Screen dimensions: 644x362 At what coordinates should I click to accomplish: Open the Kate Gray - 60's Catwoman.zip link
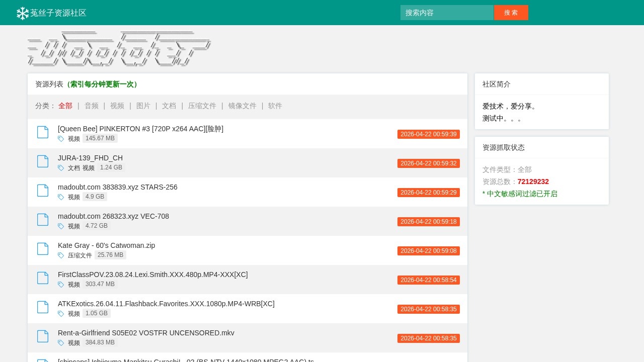[107, 245]
